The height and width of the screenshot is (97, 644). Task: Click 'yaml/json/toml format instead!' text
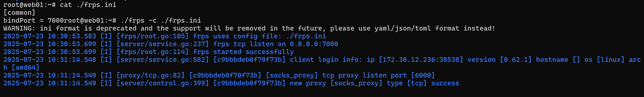[435, 28]
